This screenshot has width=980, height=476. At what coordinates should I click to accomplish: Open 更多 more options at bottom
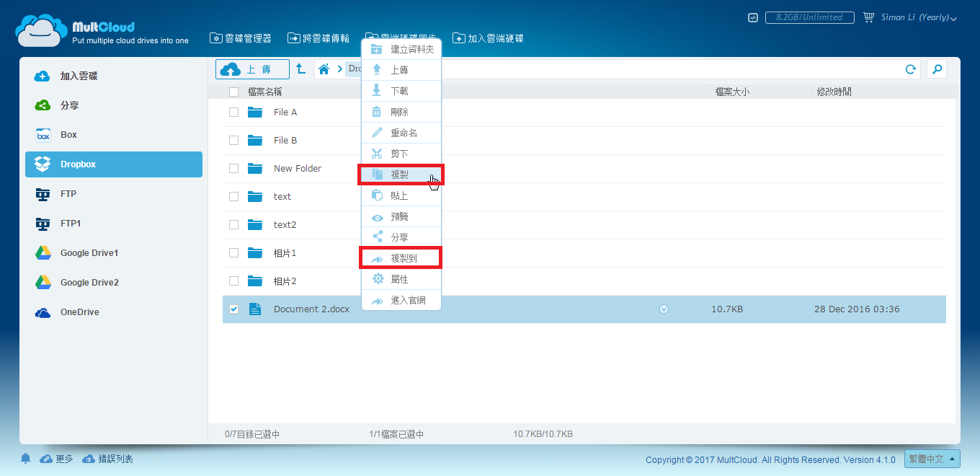point(56,459)
